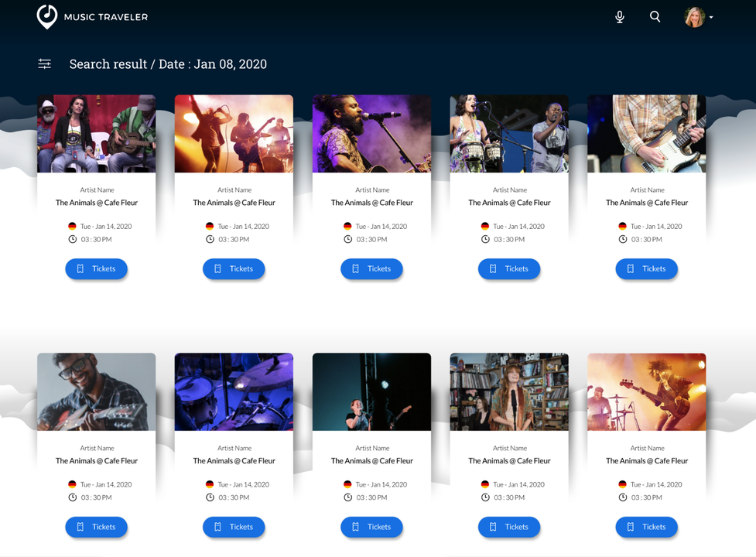
Task: Activate the microphone voice search icon
Action: (619, 17)
